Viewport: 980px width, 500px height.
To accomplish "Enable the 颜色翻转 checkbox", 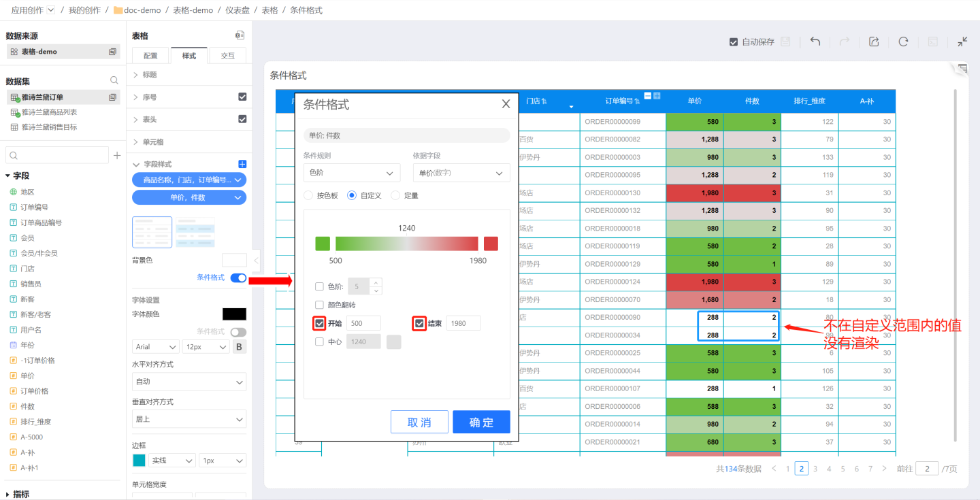I will click(319, 305).
